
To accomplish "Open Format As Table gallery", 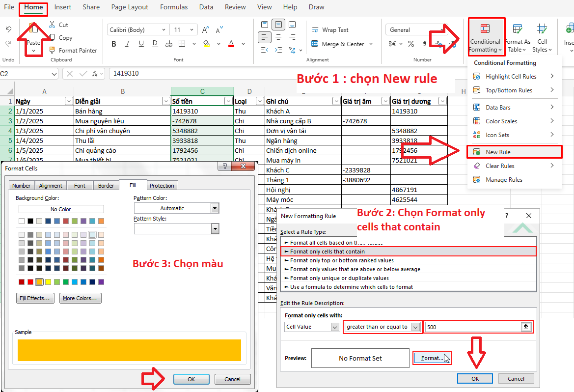I will [x=518, y=37].
